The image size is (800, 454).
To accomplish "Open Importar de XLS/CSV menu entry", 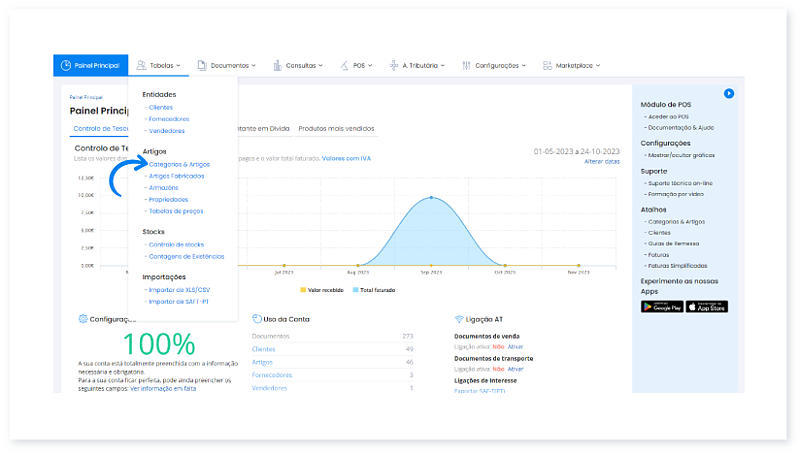I will tap(178, 289).
